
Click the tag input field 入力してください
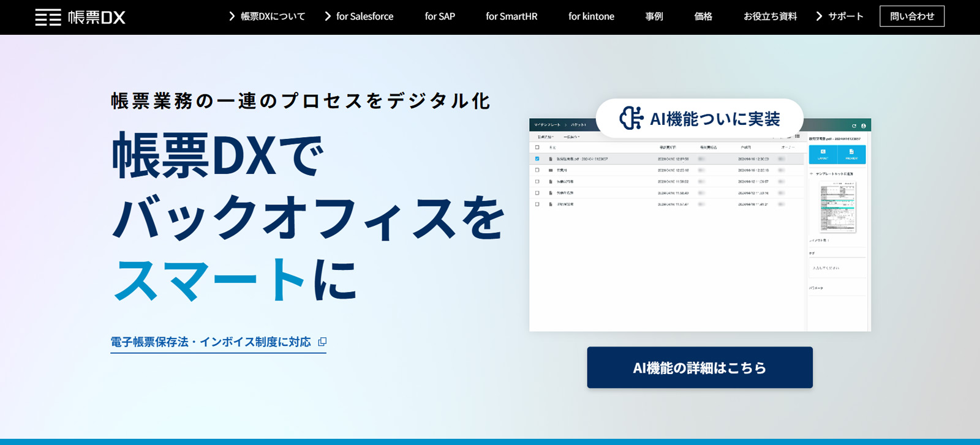pyautogui.click(x=837, y=267)
